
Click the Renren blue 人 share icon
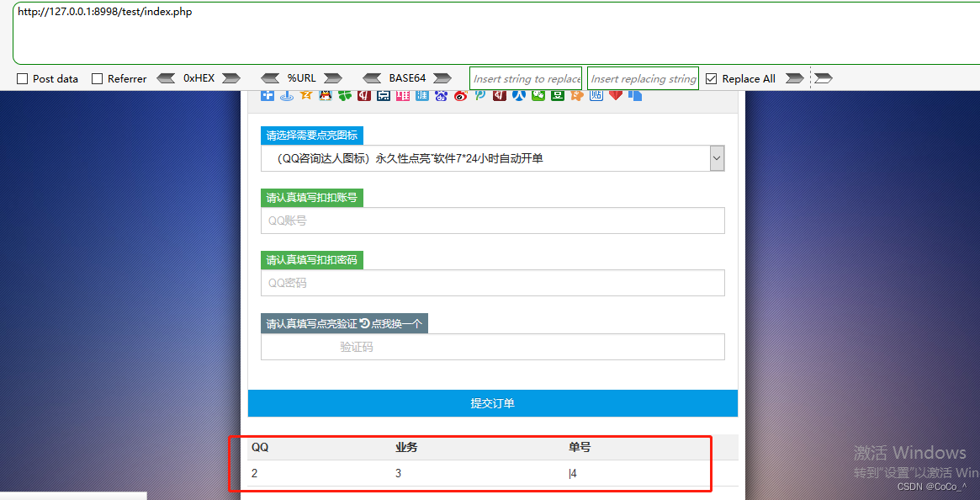519,95
